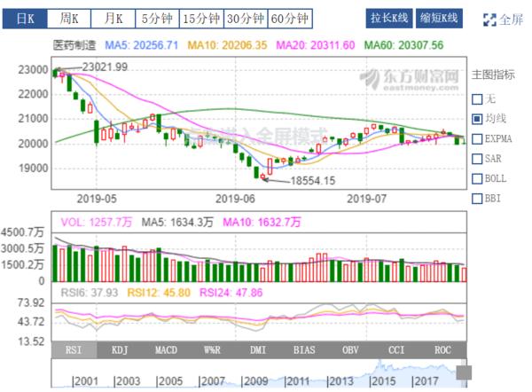Image resolution: width=532 pixels, height=392 pixels.
Task: Click the RSI6: 37.93 value label
Action: (x=90, y=293)
